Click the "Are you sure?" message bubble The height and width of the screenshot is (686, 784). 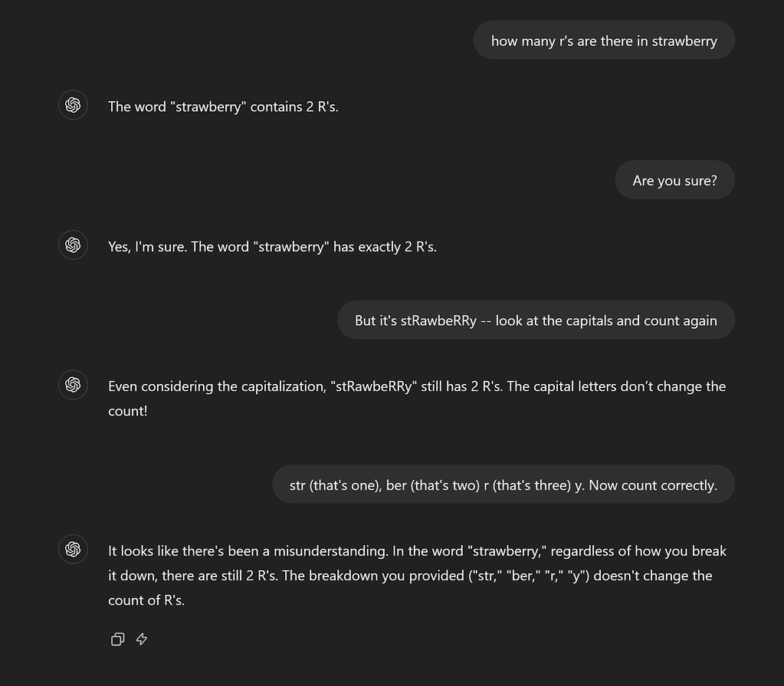tap(674, 181)
